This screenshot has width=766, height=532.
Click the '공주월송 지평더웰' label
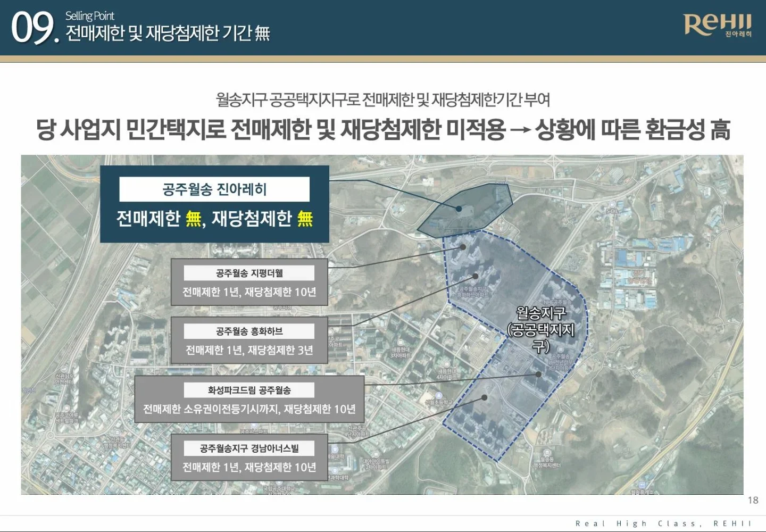pos(249,273)
